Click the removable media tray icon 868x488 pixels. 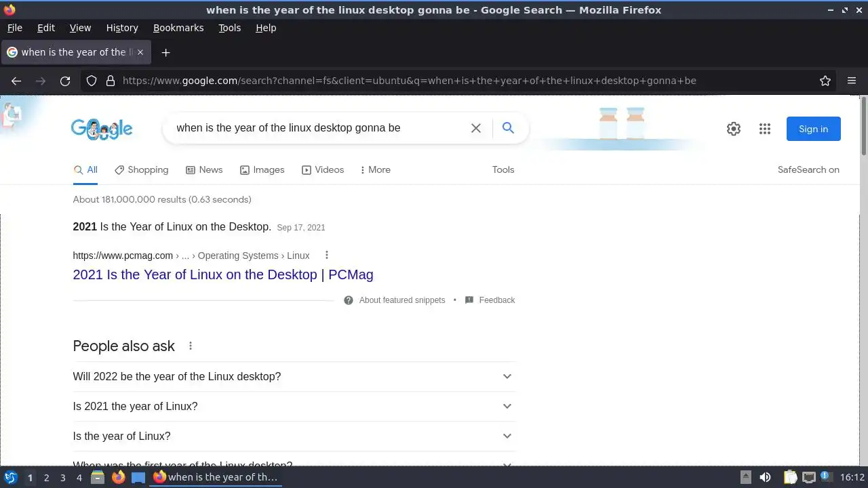pyautogui.click(x=746, y=477)
